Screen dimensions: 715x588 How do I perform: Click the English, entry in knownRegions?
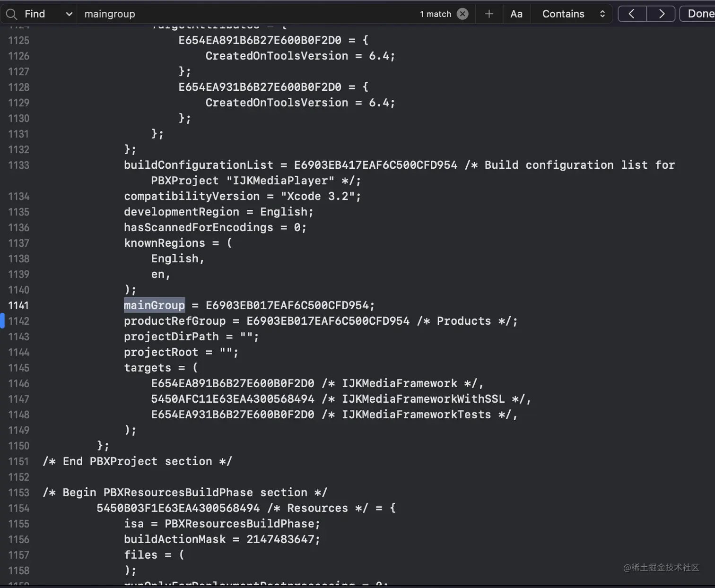coord(177,259)
